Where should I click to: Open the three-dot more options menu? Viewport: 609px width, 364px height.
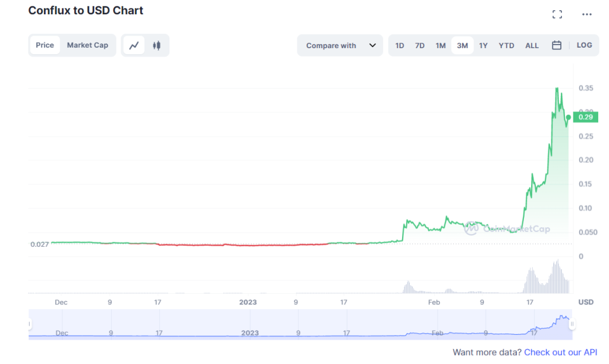pyautogui.click(x=586, y=14)
